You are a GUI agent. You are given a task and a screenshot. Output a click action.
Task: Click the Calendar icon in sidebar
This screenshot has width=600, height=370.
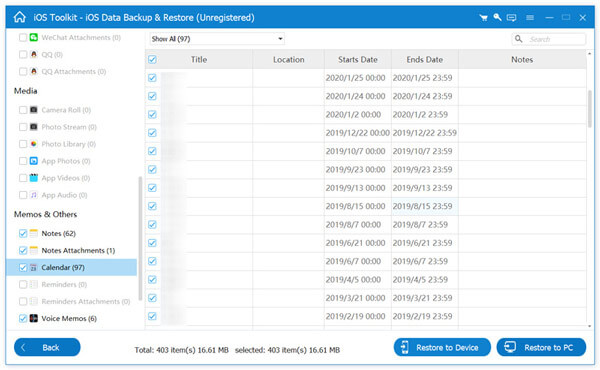[34, 267]
